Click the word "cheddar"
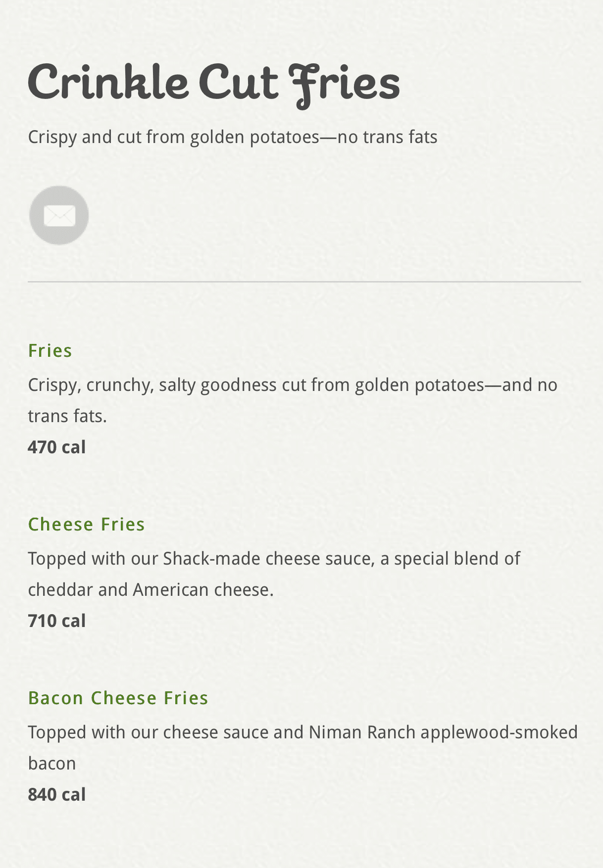603x868 pixels. [60, 590]
